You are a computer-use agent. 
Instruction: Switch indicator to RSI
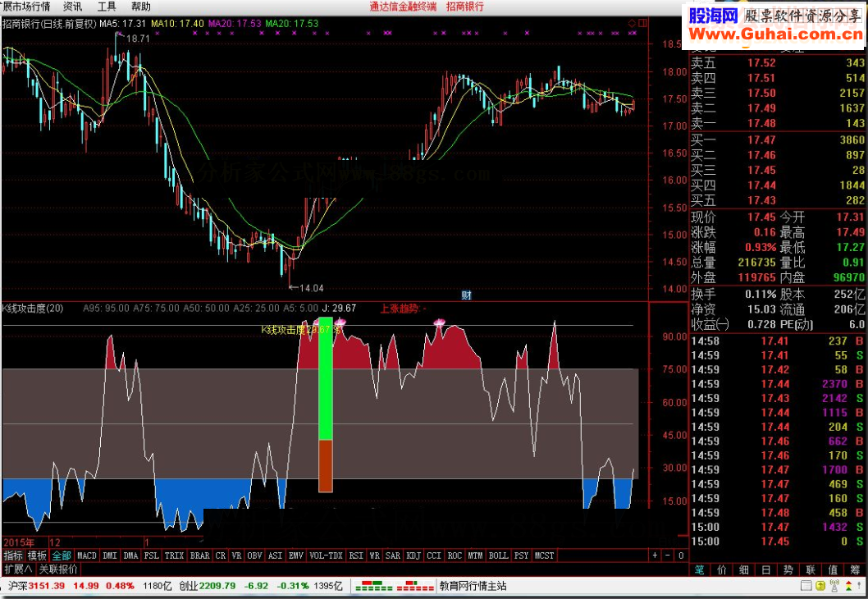coord(356,556)
